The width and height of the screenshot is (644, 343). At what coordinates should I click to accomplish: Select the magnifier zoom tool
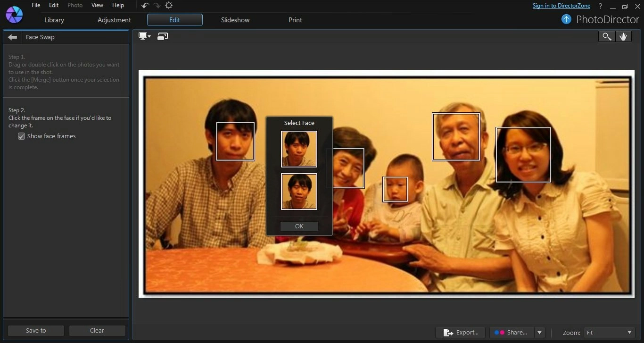pos(606,37)
